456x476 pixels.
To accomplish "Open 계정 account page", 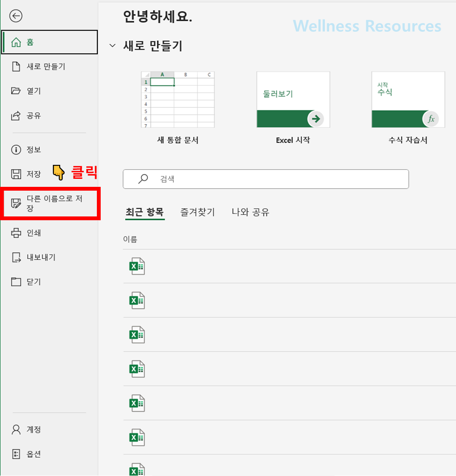I will [x=49, y=429].
